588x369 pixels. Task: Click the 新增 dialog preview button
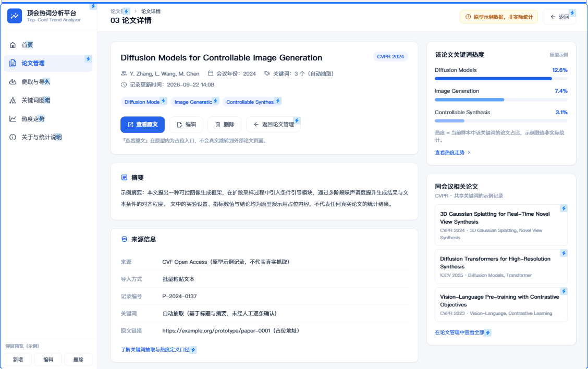(18, 360)
